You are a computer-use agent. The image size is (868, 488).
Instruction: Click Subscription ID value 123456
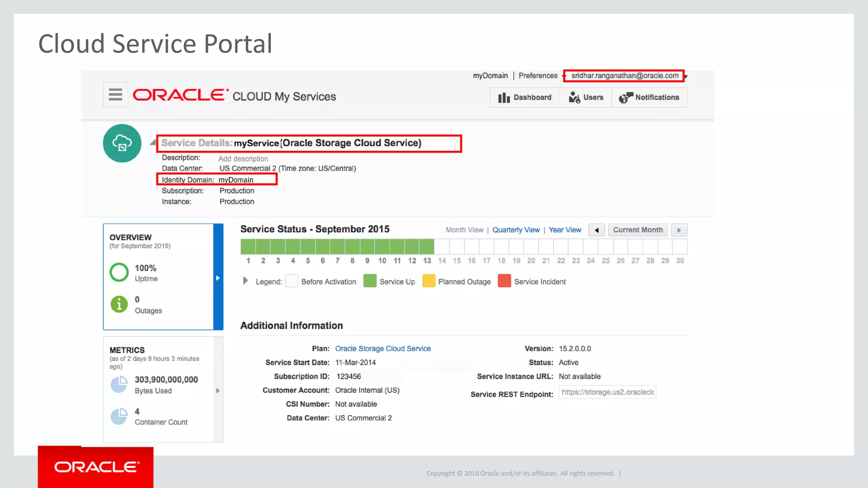coord(348,377)
